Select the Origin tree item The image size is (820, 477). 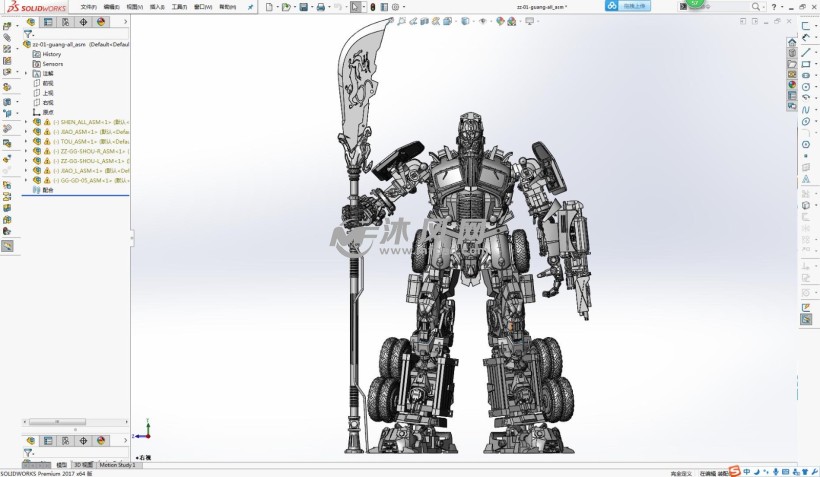coord(43,112)
